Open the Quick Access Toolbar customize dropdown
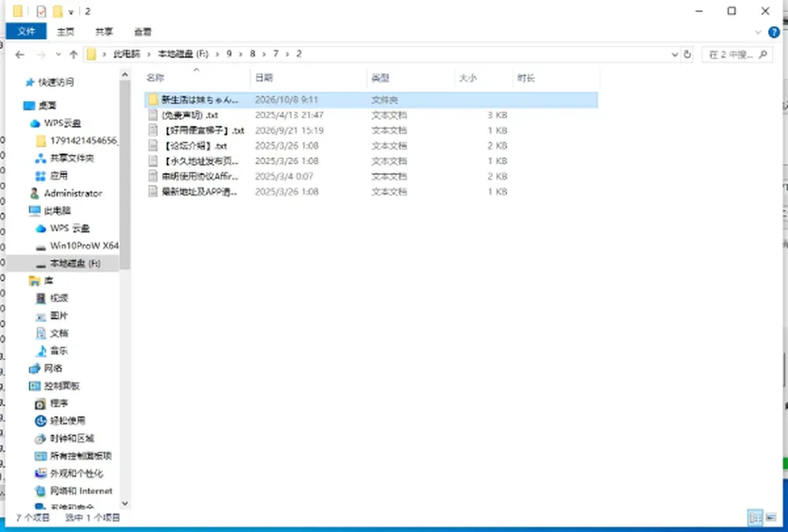 coord(71,11)
